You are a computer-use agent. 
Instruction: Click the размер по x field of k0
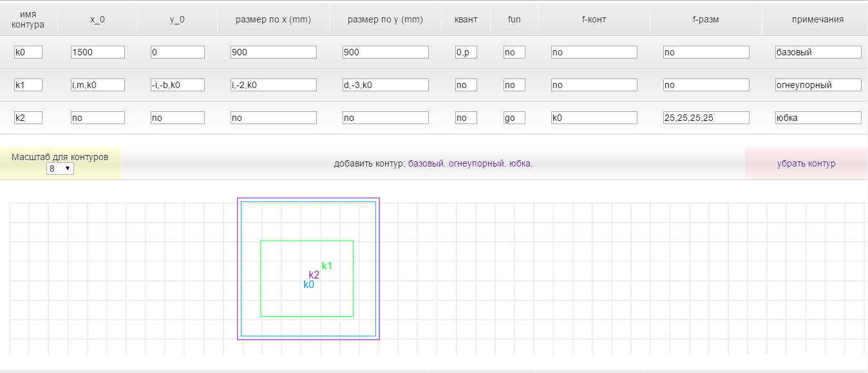click(x=274, y=52)
